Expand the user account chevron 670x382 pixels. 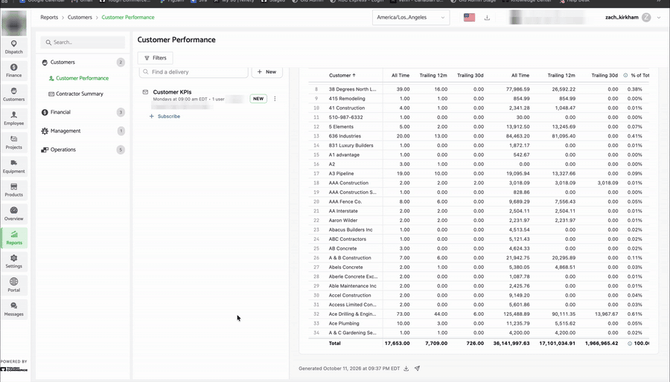(658, 18)
